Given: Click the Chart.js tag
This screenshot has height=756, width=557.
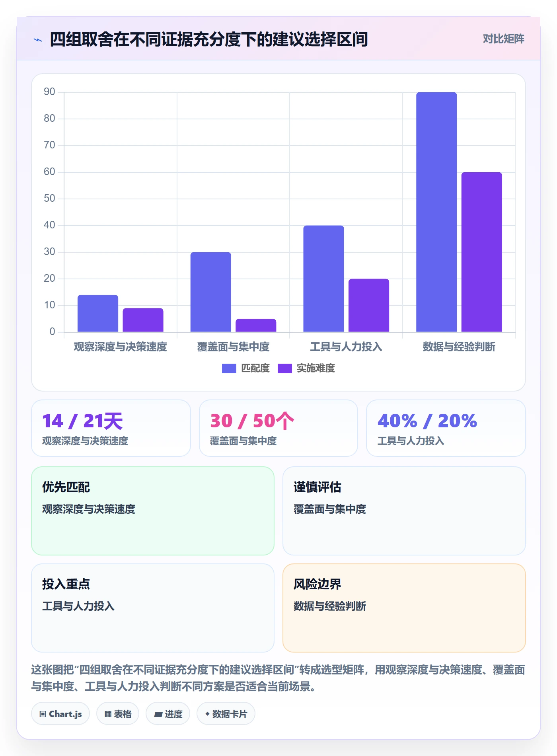Looking at the screenshot, I should pyautogui.click(x=60, y=714).
